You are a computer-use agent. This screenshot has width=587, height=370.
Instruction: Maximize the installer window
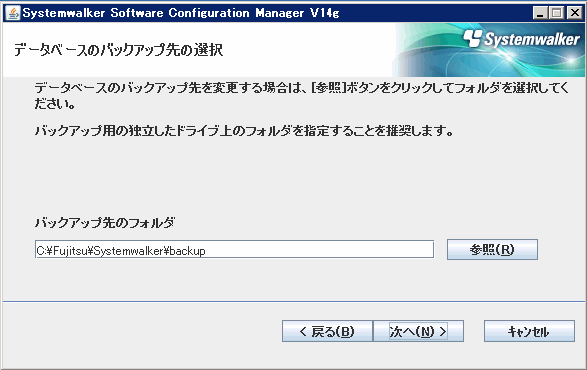coord(557,13)
